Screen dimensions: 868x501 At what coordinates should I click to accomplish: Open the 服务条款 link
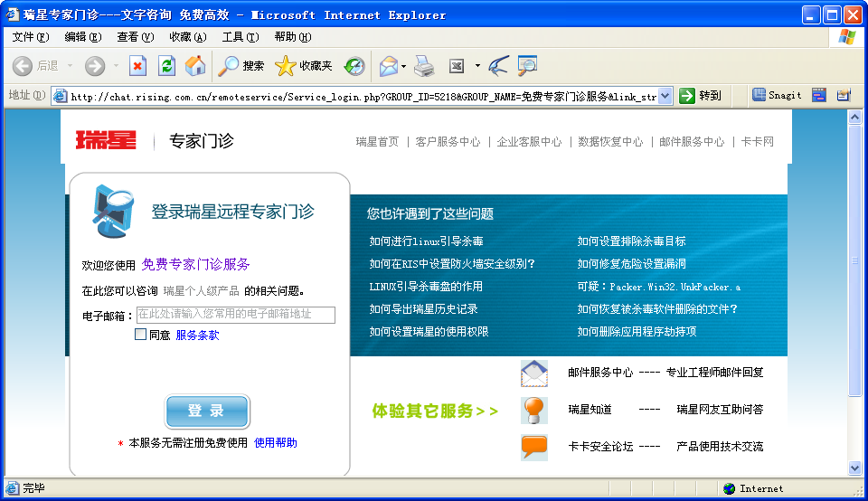197,335
